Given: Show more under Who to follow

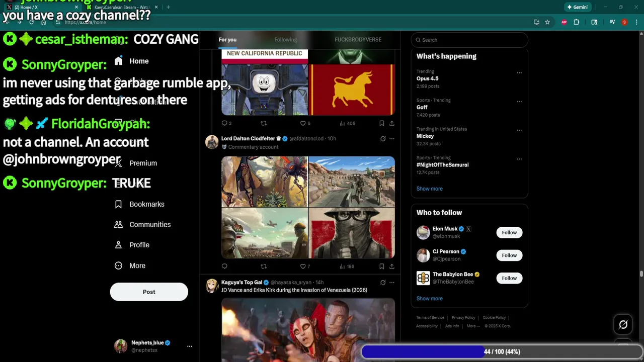Looking at the screenshot, I should [x=429, y=298].
